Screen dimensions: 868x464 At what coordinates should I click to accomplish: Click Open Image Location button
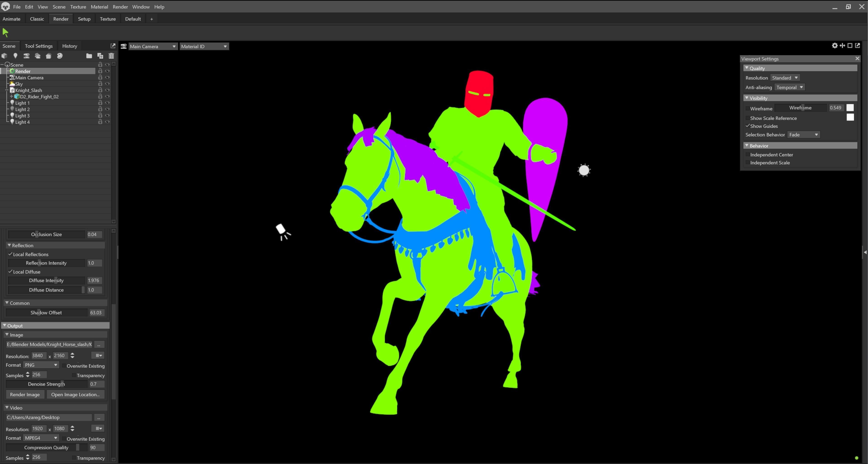75,394
